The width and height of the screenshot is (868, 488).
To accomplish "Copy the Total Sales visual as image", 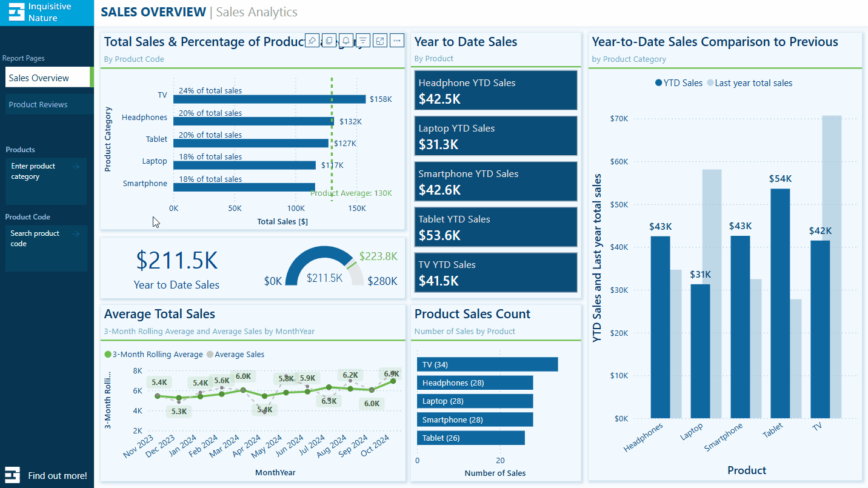I will coord(329,40).
